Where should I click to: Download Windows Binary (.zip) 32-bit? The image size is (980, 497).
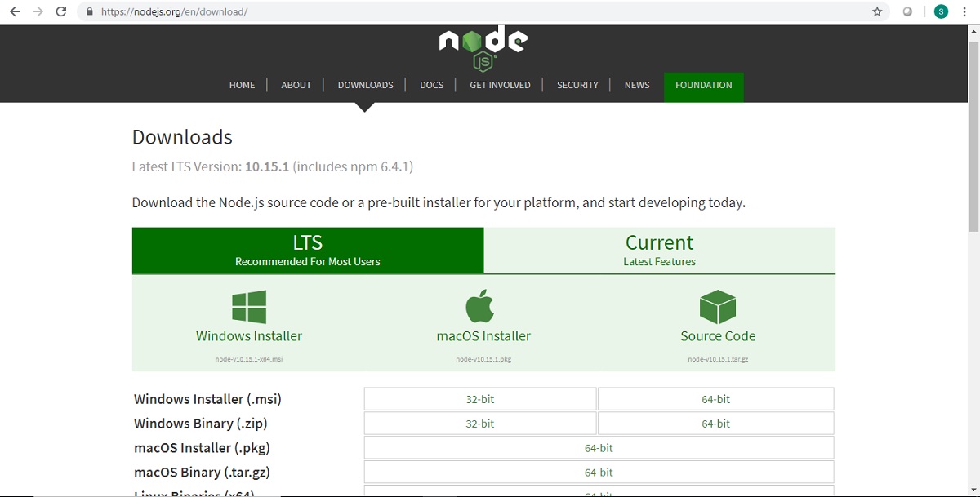pyautogui.click(x=480, y=424)
